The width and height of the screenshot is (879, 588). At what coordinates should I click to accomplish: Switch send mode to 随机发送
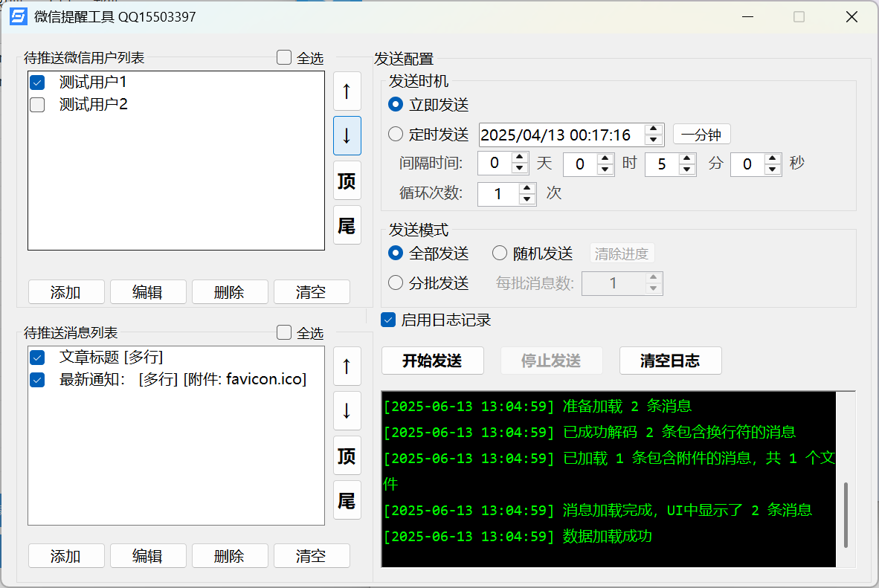499,253
